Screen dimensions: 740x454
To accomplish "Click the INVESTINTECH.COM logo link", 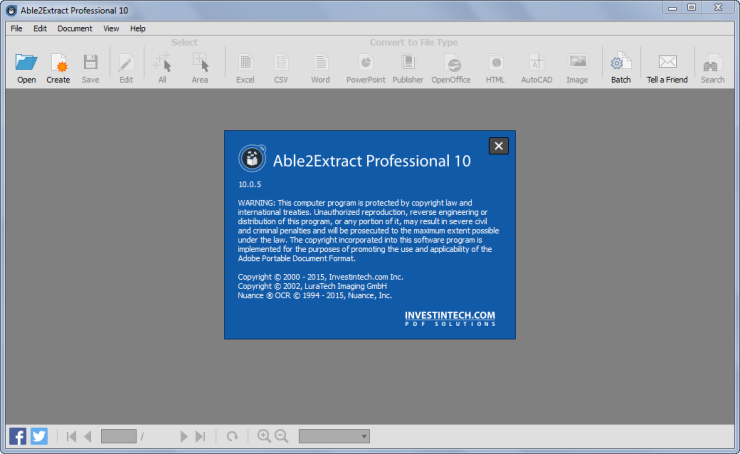I will (450, 319).
